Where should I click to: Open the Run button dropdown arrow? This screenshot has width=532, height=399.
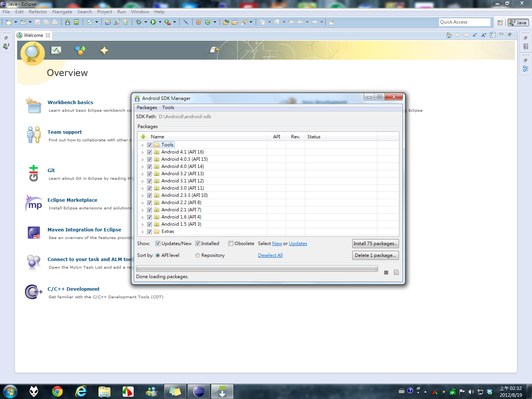(160, 22)
